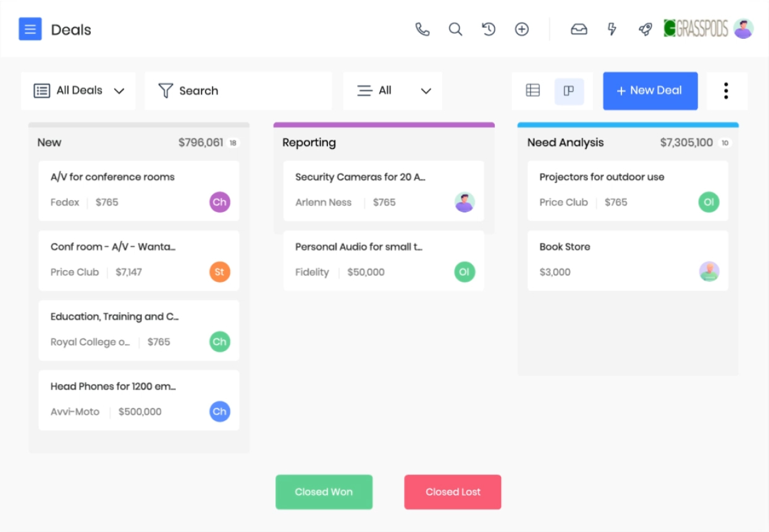Click the Royal College company name
This screenshot has width=769, height=532.
tap(90, 342)
